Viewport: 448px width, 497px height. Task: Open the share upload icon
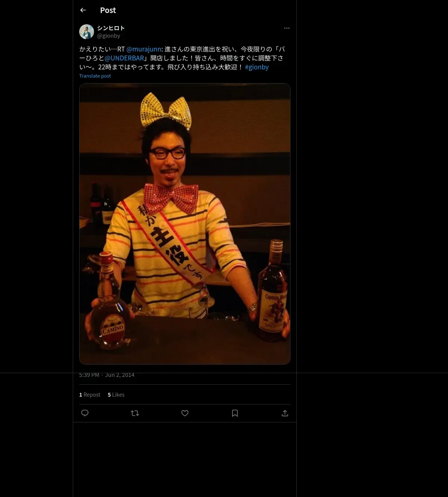point(285,413)
